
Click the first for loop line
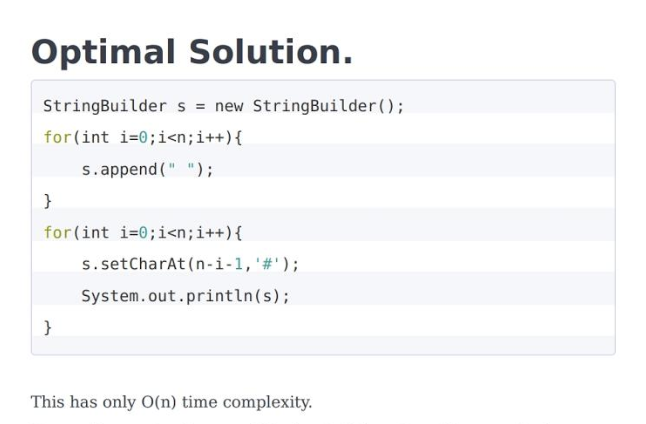click(143, 138)
